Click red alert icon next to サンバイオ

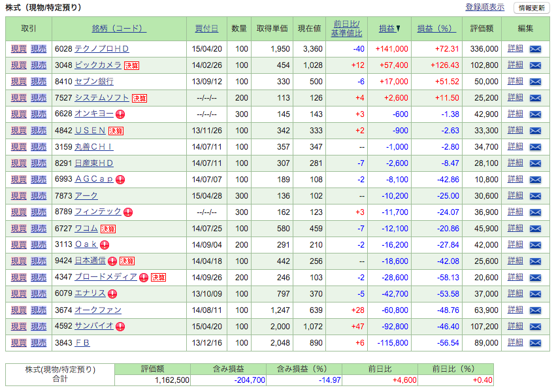point(120,327)
